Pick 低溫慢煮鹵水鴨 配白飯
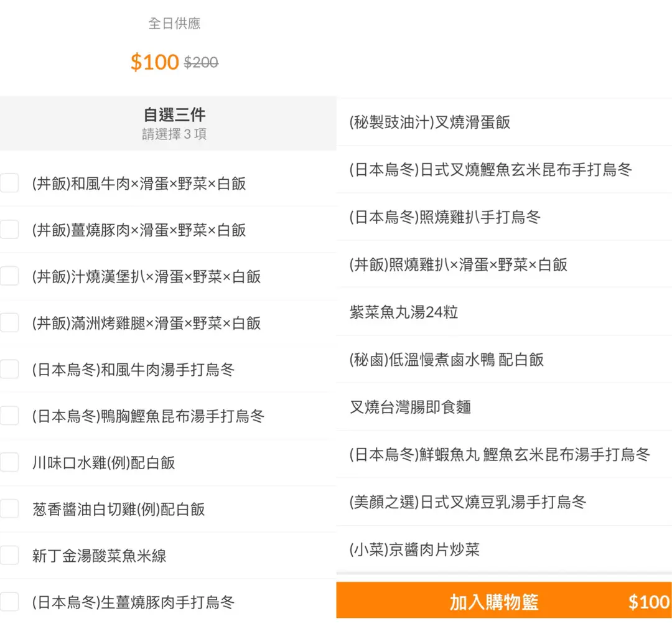672x639 pixels. pyautogui.click(x=447, y=359)
